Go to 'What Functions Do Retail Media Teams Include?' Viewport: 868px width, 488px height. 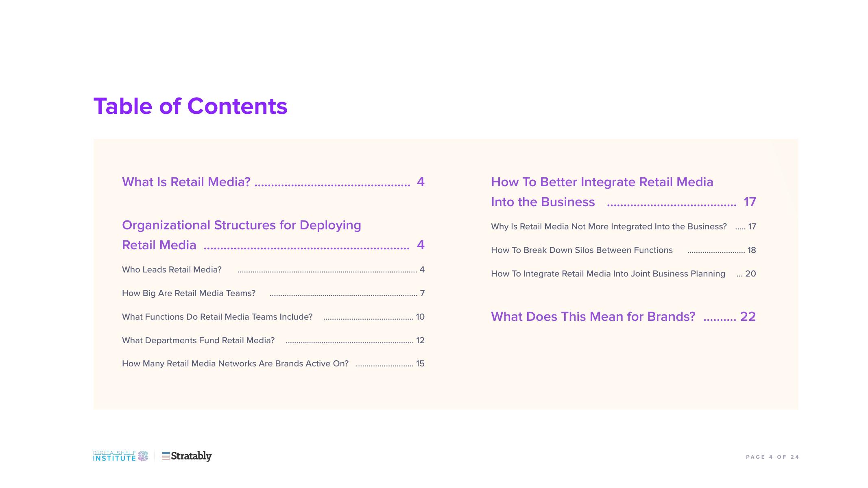pos(217,317)
